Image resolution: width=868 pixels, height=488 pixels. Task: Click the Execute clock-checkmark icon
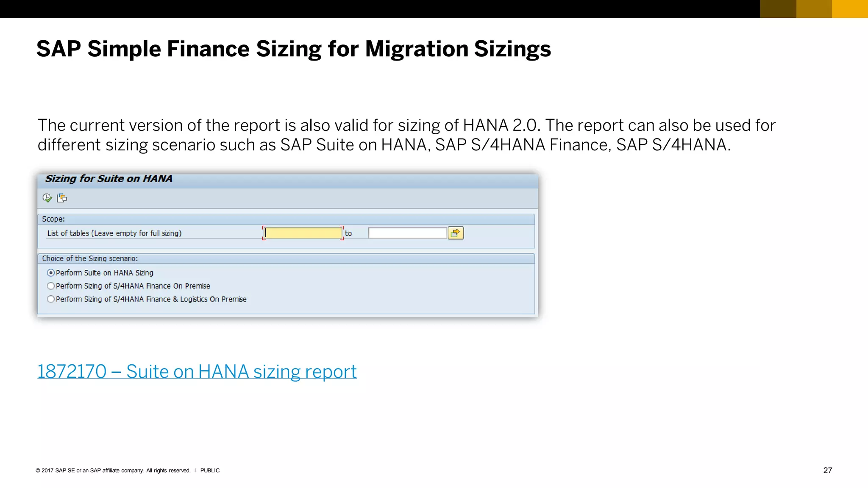tap(47, 198)
